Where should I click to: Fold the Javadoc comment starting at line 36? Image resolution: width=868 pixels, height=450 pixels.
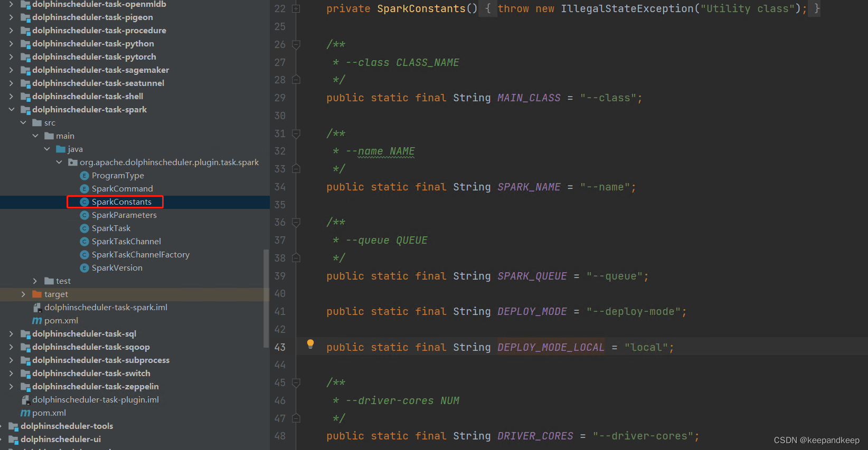coord(296,222)
